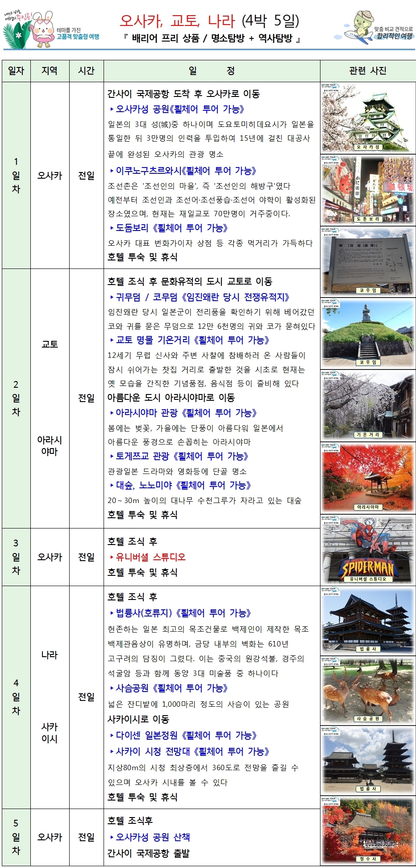Select '간사이 국제공항 도착 후 오사카로 이동' line
416x868 pixels.
pos(183,94)
